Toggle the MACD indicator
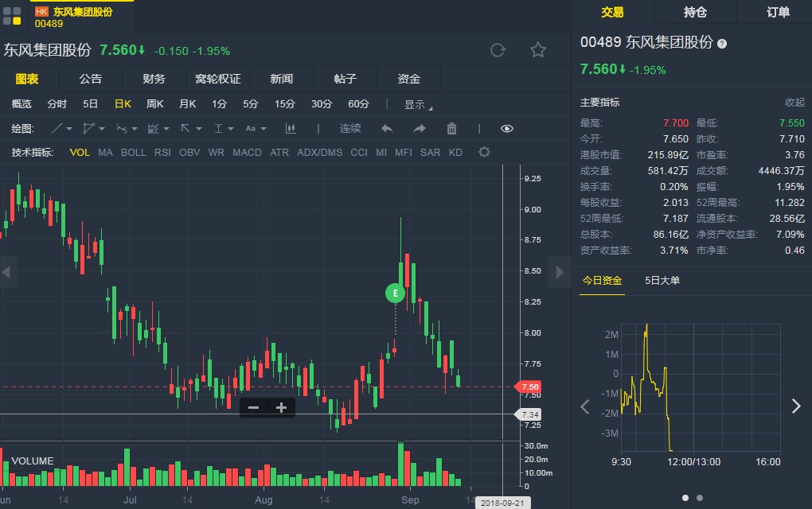 click(x=247, y=152)
